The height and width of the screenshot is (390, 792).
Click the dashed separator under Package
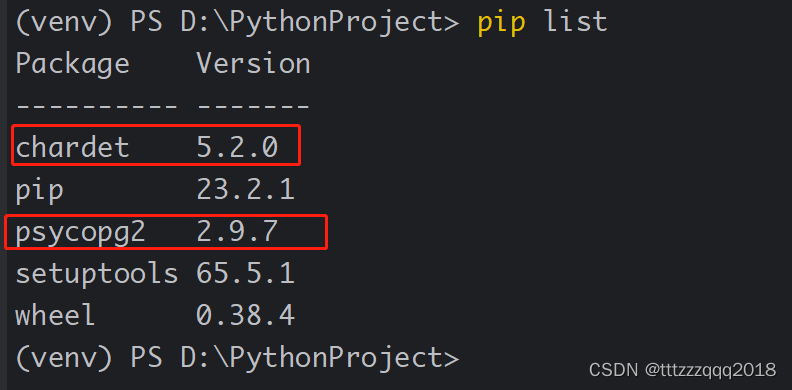tap(96, 106)
